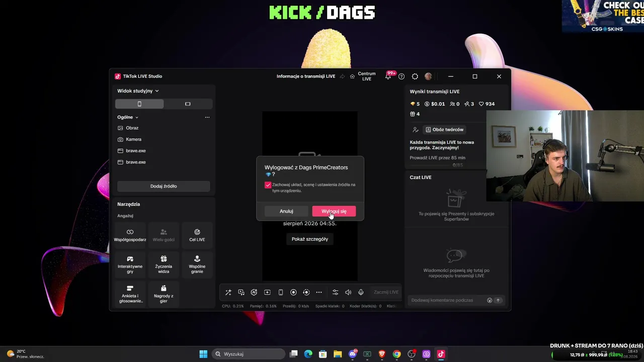
Task: Open the emoji picker in chat
Action: click(x=490, y=300)
